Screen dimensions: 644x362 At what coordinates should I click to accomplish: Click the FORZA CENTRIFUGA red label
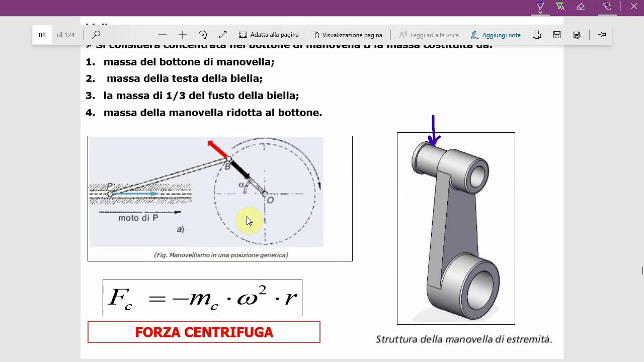tap(204, 332)
